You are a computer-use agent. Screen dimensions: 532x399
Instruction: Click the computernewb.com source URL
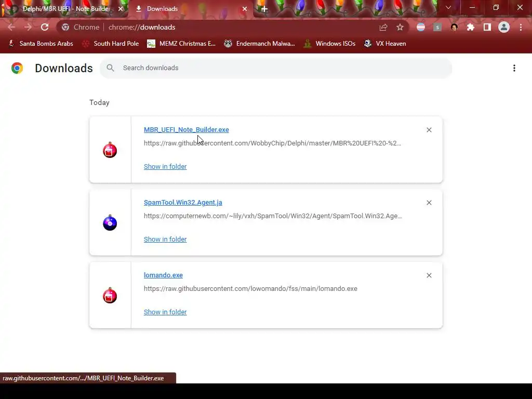[x=273, y=216]
